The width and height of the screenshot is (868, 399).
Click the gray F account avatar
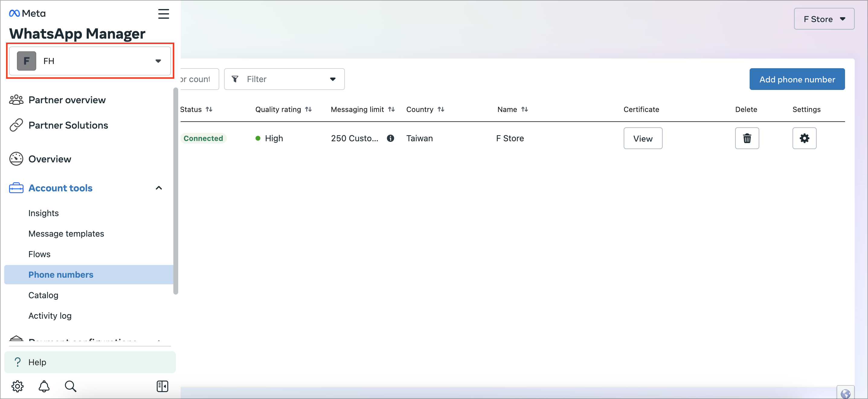click(27, 61)
